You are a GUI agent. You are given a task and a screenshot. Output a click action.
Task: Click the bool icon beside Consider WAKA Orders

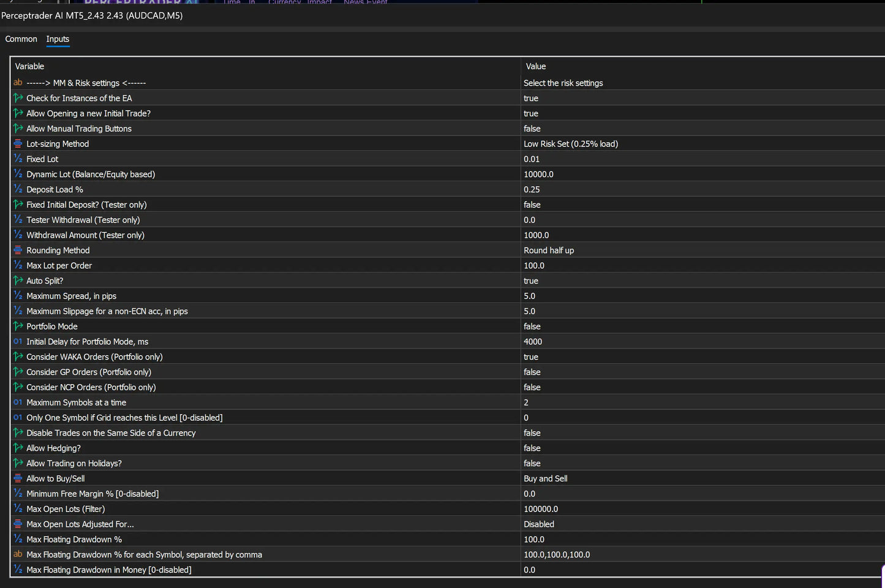pos(18,356)
